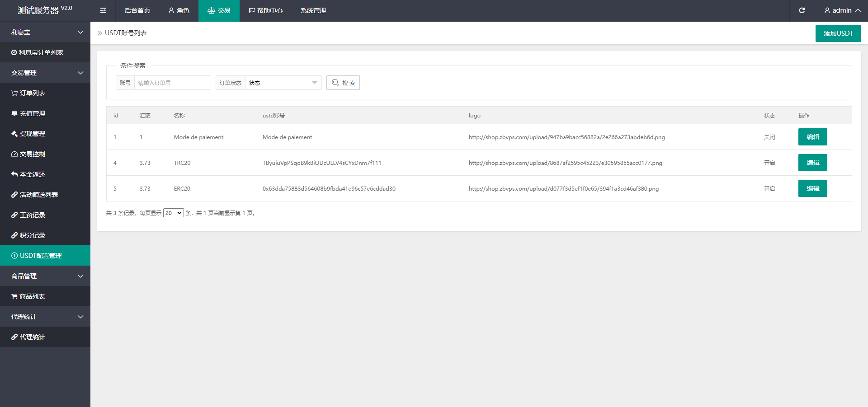
Task: Click the scale icon on 交易 tab
Action: coord(211,10)
